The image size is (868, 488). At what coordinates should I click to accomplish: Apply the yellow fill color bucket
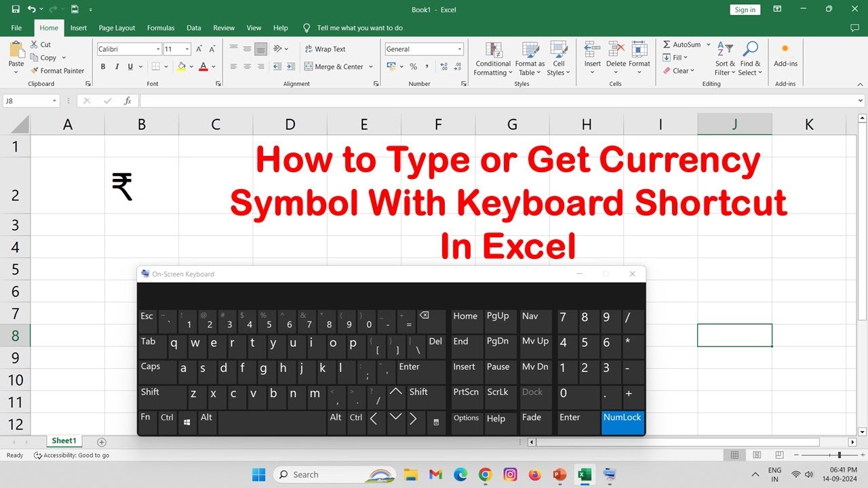pyautogui.click(x=180, y=66)
